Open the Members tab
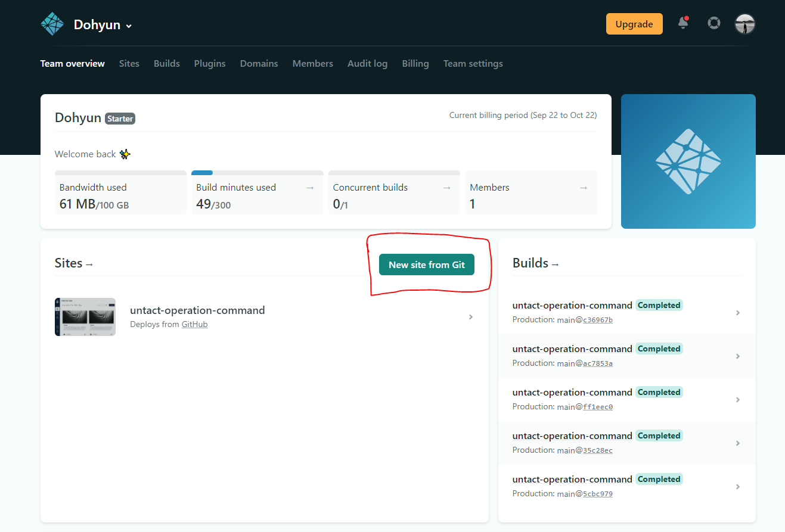Viewport: 785px width, 532px height. coord(313,64)
